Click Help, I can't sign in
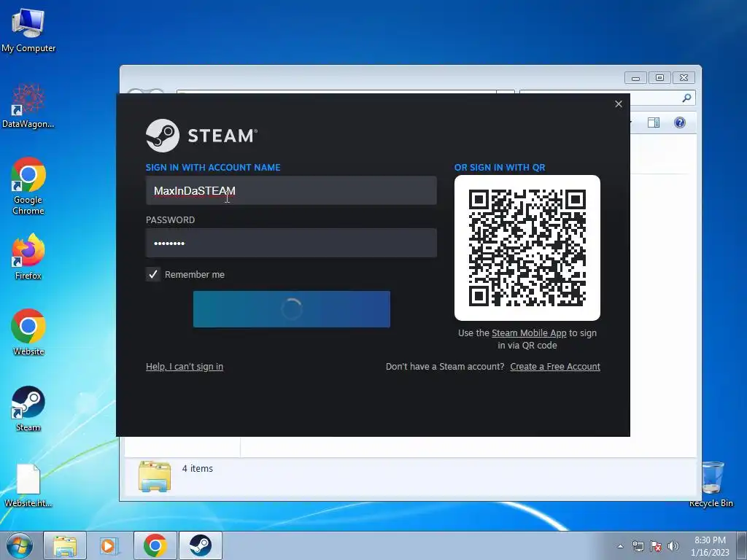The height and width of the screenshot is (560, 747). pyautogui.click(x=185, y=366)
